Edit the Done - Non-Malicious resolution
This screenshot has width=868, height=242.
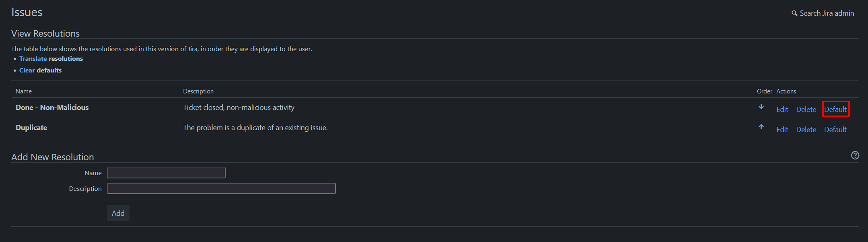pos(782,110)
